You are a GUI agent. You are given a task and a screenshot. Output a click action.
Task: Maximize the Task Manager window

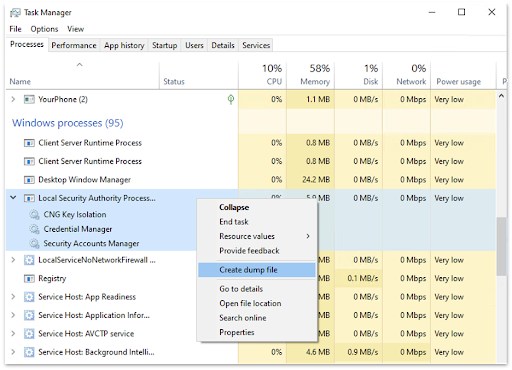click(x=461, y=12)
